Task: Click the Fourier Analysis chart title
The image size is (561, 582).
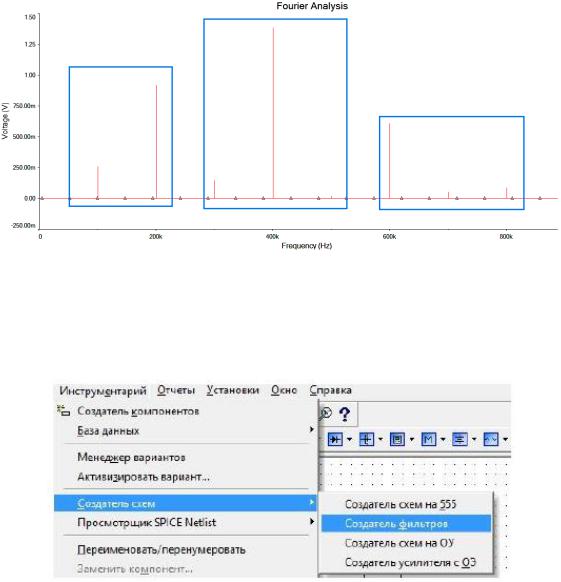Action: tap(312, 6)
